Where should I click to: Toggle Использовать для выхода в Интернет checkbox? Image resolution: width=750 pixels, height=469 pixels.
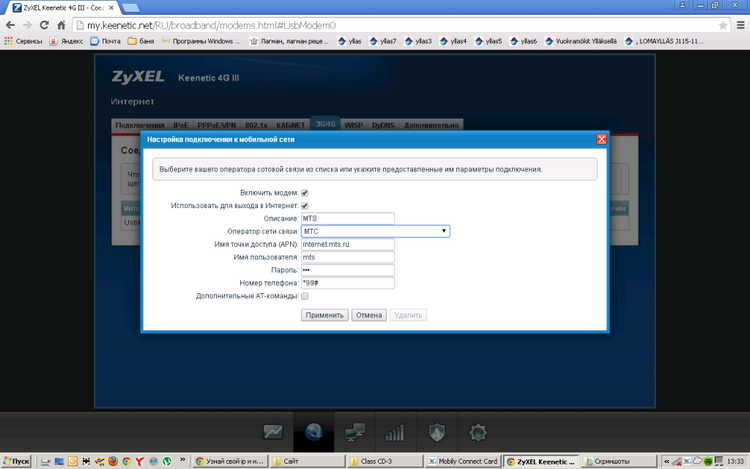[x=305, y=206]
